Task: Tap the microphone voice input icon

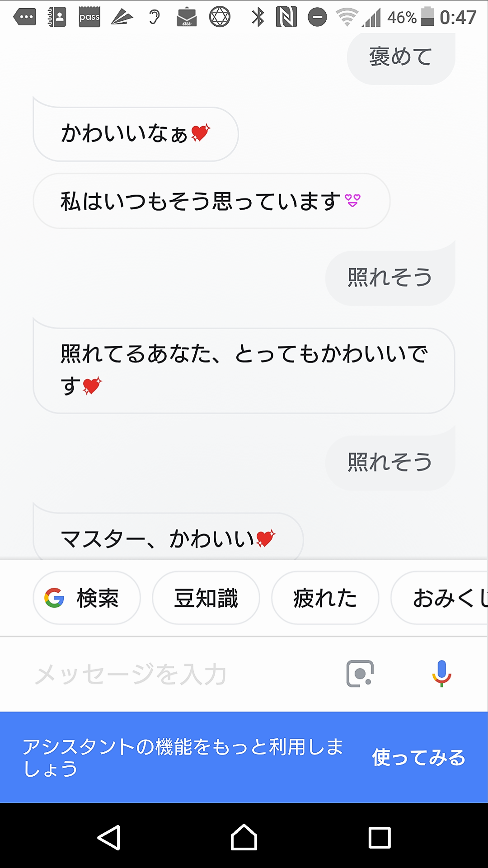Action: pos(441,673)
